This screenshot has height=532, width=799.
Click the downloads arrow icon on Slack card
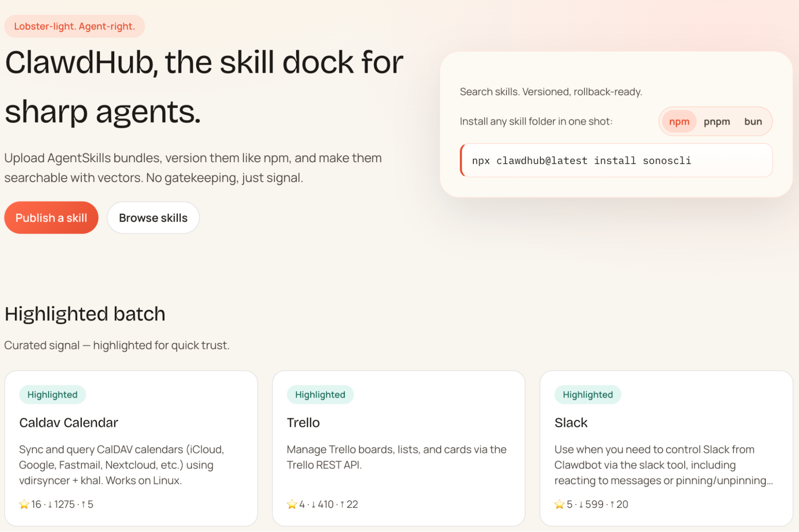(580, 504)
